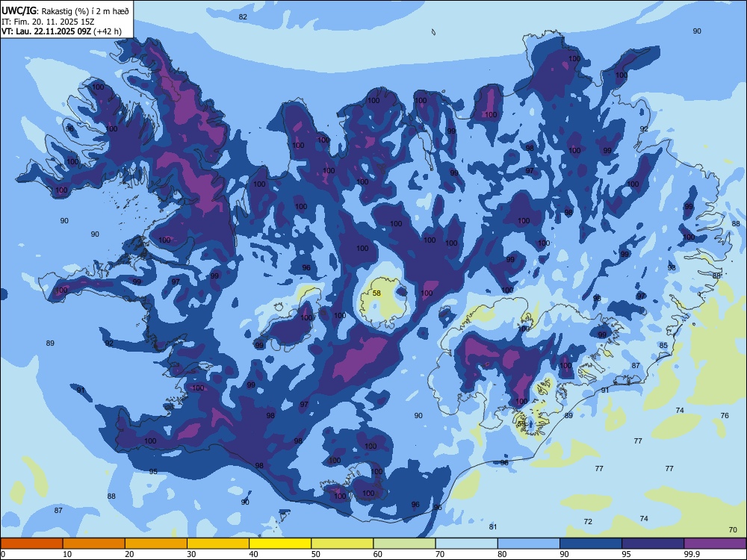This screenshot has height=560, width=747.
Task: Pick the 50–60 pale yellow legend swatch
Action: pos(343,544)
